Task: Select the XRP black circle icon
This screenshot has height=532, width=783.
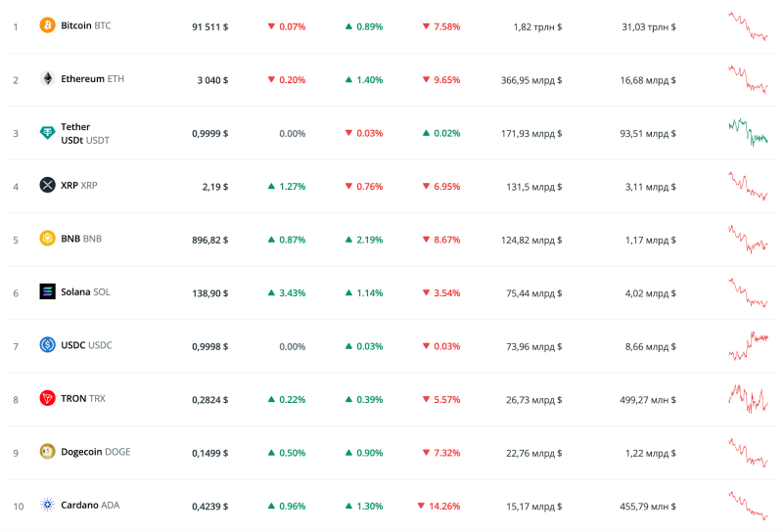Action: 47,185
